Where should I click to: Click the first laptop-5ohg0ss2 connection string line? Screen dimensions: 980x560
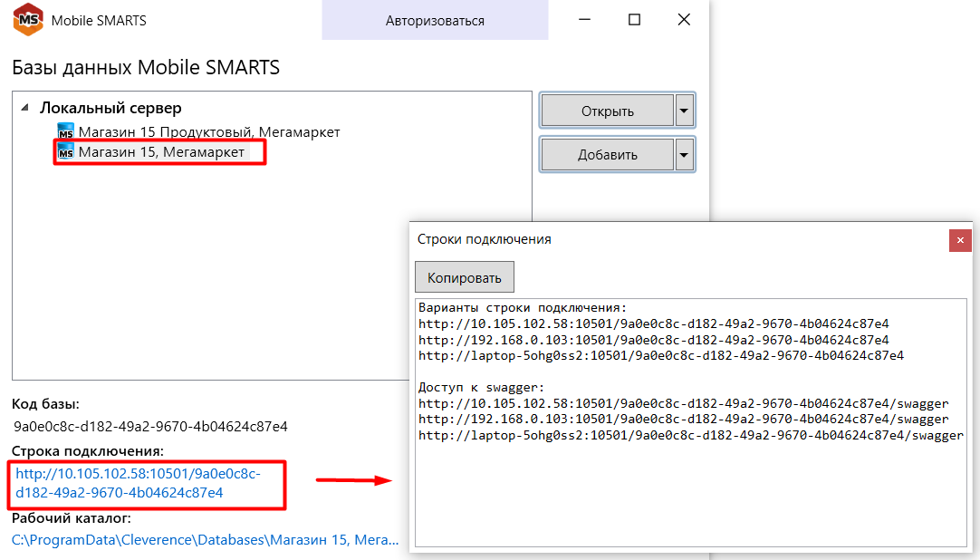click(x=661, y=355)
